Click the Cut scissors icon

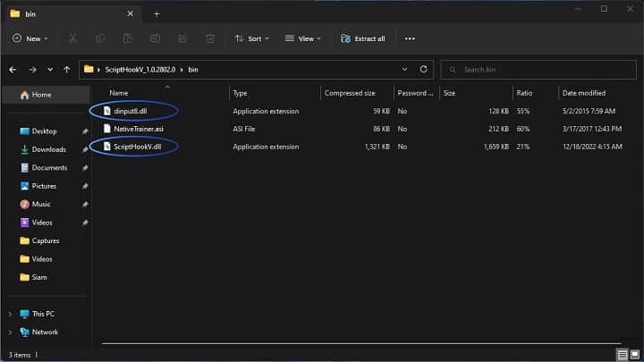[72, 38]
